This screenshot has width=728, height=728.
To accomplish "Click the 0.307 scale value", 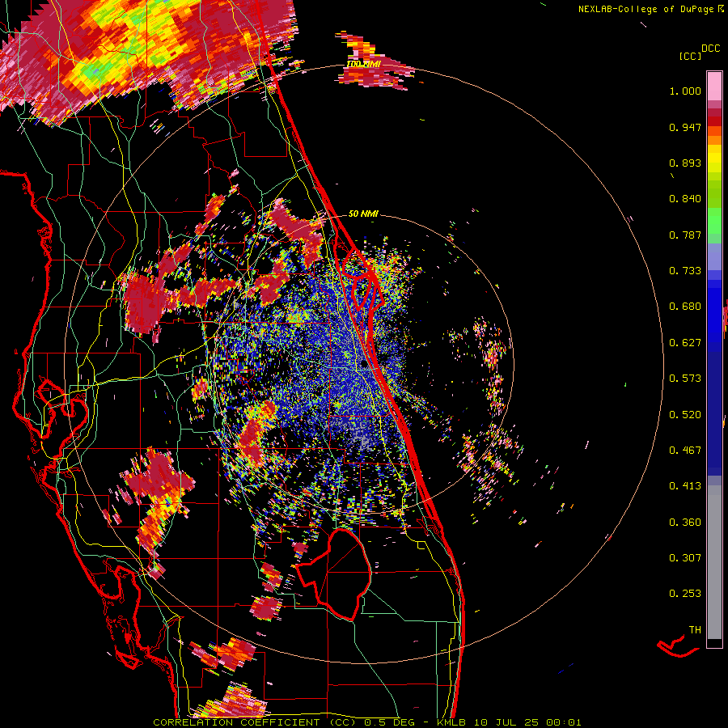I will pos(685,558).
